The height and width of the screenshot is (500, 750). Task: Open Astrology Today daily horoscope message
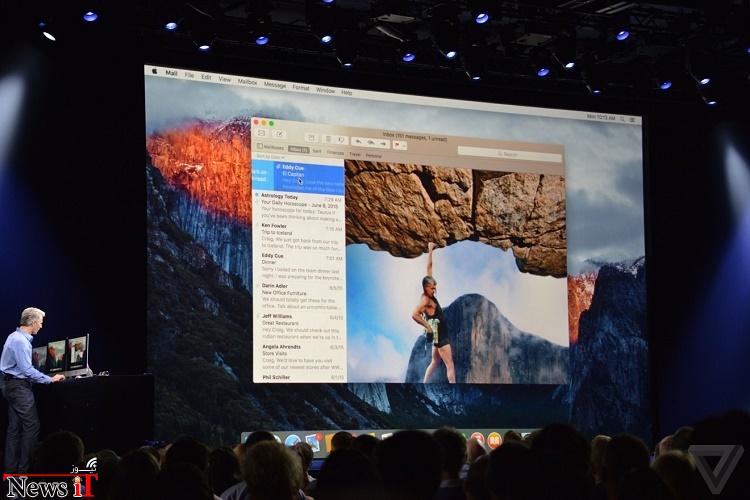[x=298, y=207]
